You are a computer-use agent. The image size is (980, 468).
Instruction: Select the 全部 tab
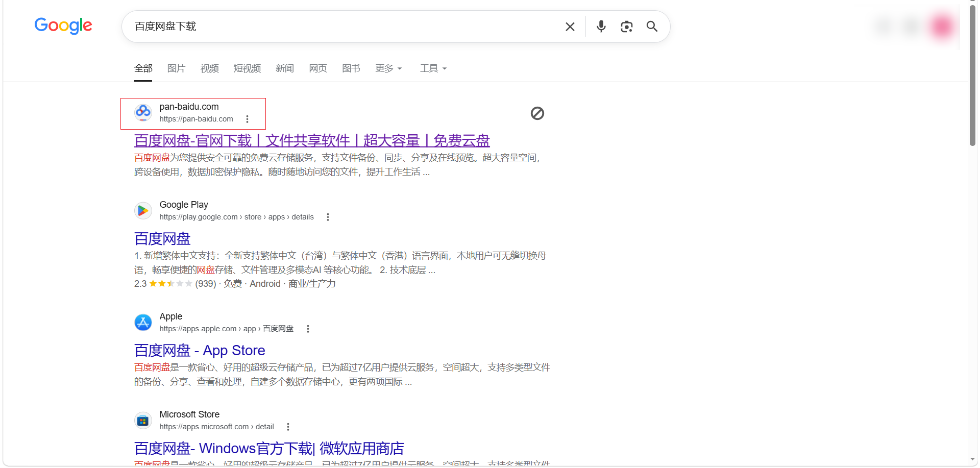[x=143, y=68]
